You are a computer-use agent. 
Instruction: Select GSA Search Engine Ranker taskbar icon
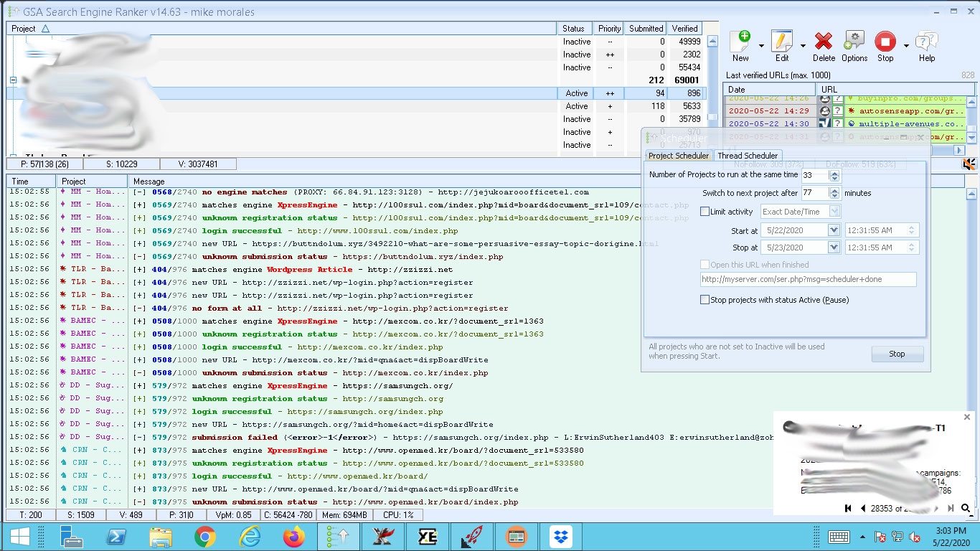[338, 537]
